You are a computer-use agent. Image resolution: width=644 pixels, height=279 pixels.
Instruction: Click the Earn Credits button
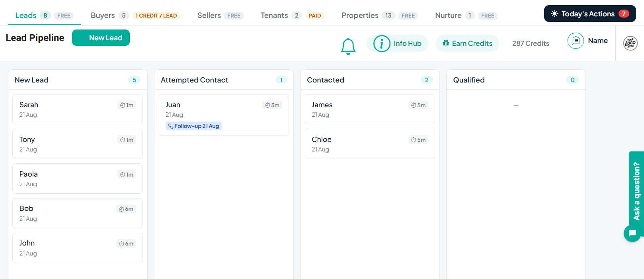(467, 43)
